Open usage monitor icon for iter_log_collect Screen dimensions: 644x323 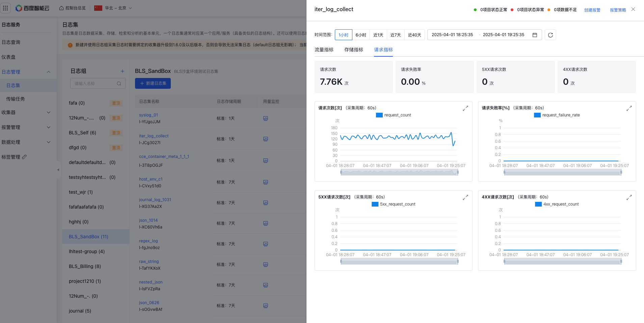click(266, 139)
